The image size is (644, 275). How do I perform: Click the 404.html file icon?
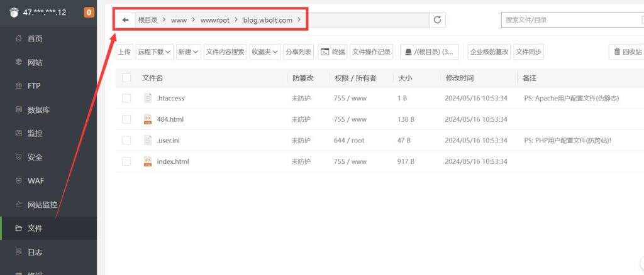148,119
